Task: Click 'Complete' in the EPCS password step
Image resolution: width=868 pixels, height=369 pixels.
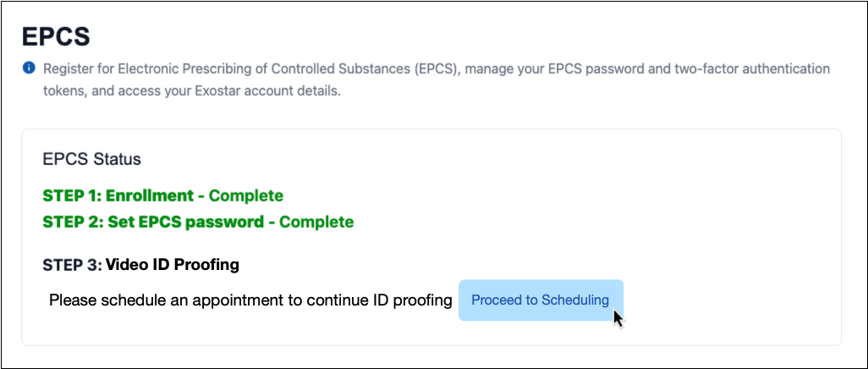Action: click(x=316, y=222)
